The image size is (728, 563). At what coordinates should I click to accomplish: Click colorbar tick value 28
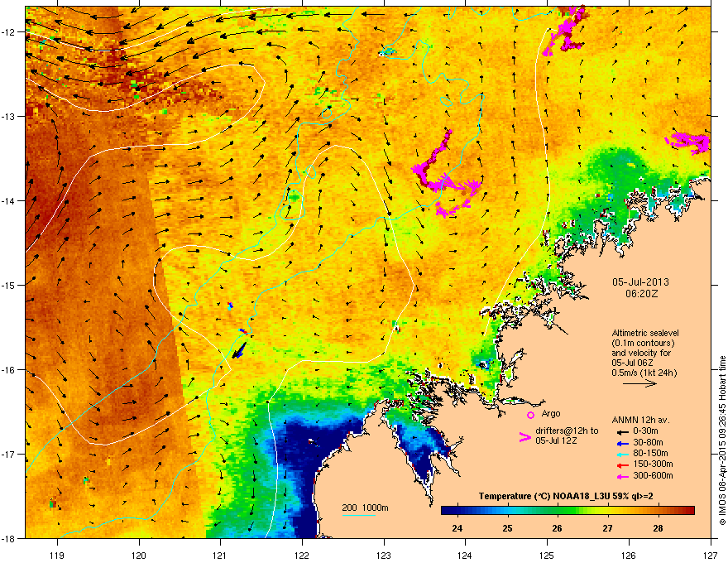658,528
